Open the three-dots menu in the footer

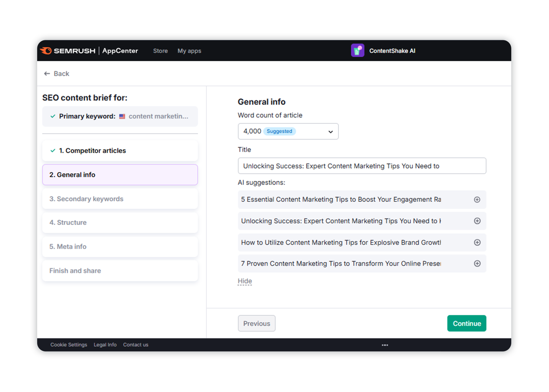385,345
